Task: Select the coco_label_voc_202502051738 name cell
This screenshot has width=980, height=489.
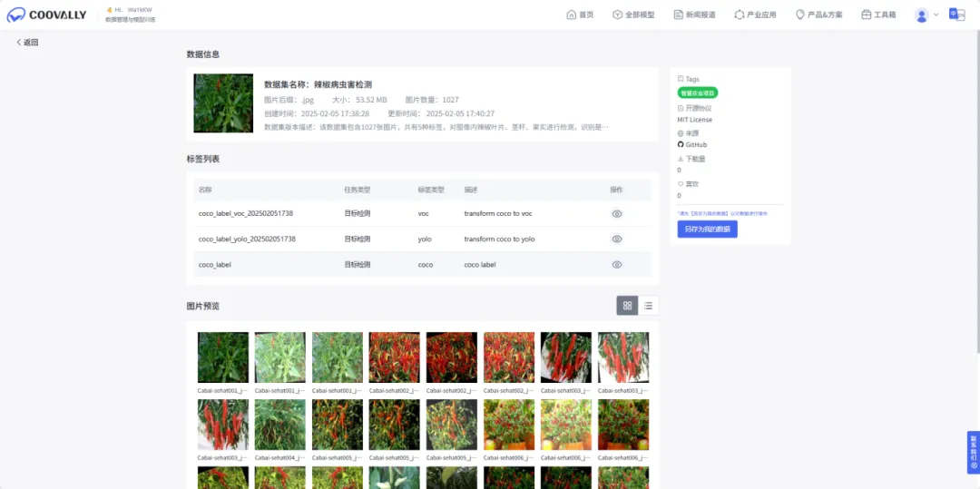Action: 246,213
